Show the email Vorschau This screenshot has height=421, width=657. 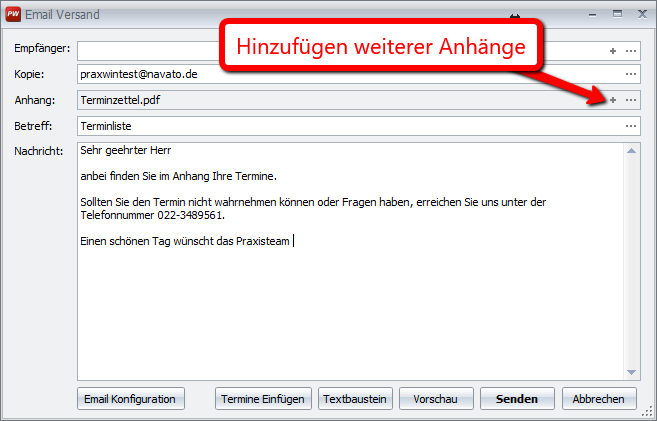(x=436, y=398)
